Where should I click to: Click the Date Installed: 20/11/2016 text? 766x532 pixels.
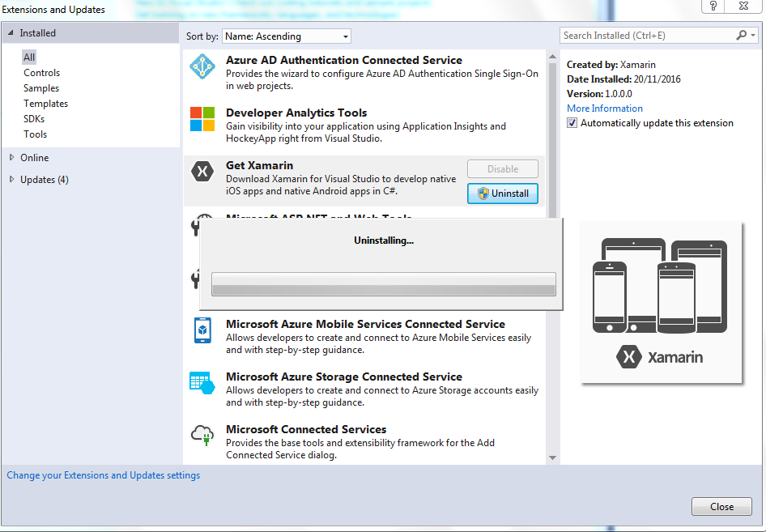click(623, 79)
